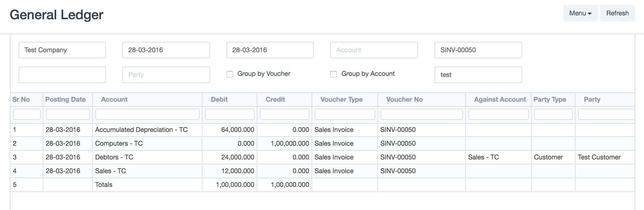Select the Test Customer party cell
Screen dimensions: 644x210
(599, 157)
